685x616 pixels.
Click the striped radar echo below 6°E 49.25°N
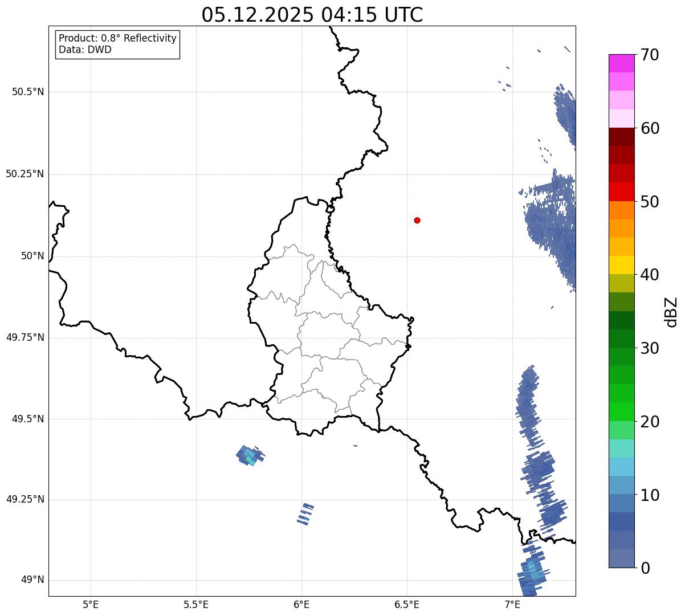pyautogui.click(x=305, y=514)
